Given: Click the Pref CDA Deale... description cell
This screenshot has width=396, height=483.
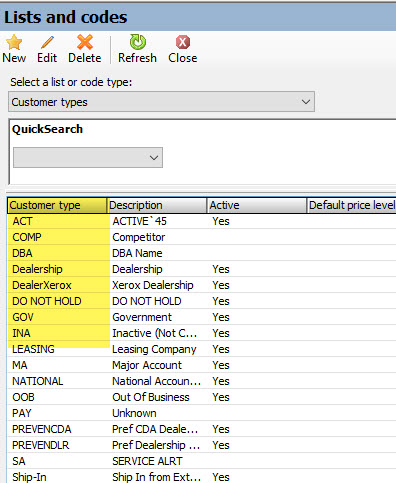Looking at the screenshot, I should tap(158, 429).
